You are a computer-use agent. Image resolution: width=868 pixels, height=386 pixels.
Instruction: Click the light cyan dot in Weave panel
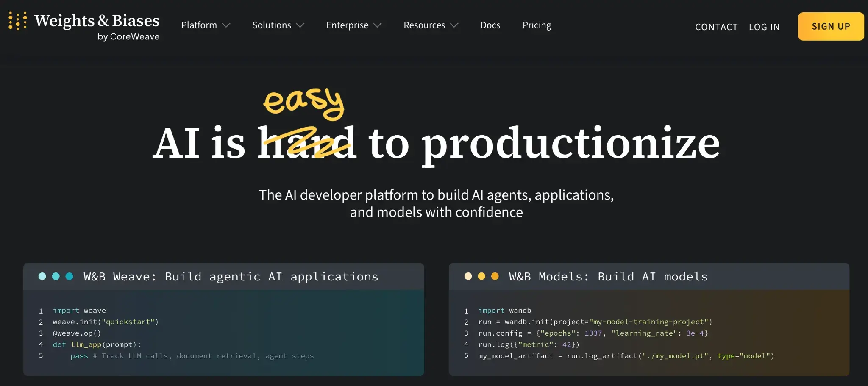coord(42,276)
